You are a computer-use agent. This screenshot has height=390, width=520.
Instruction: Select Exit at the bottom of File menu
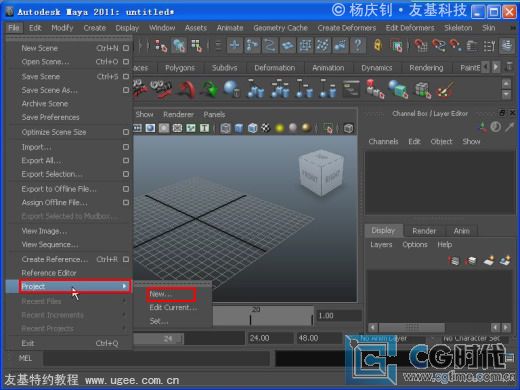pyautogui.click(x=28, y=343)
